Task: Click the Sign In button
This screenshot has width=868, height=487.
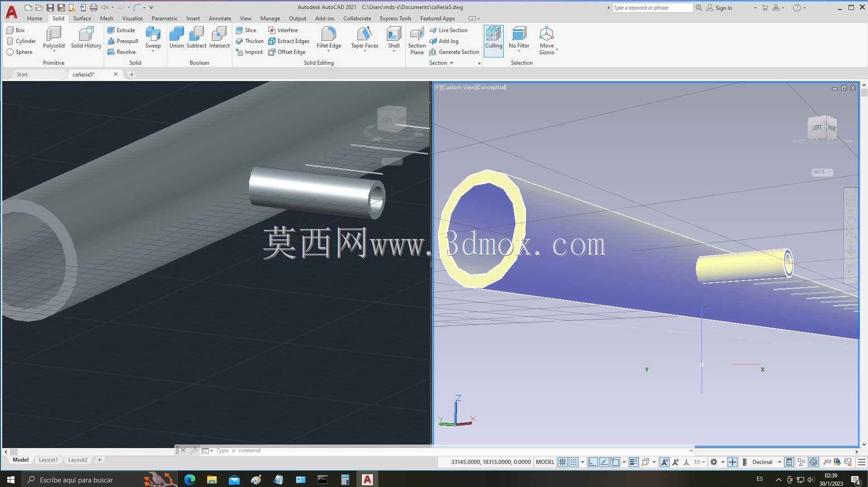Action: point(719,8)
